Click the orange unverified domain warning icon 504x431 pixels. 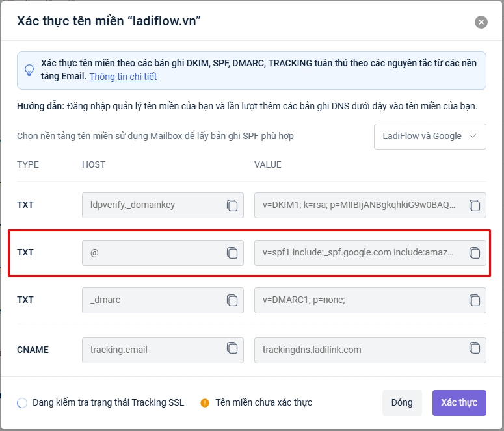pyautogui.click(x=205, y=403)
